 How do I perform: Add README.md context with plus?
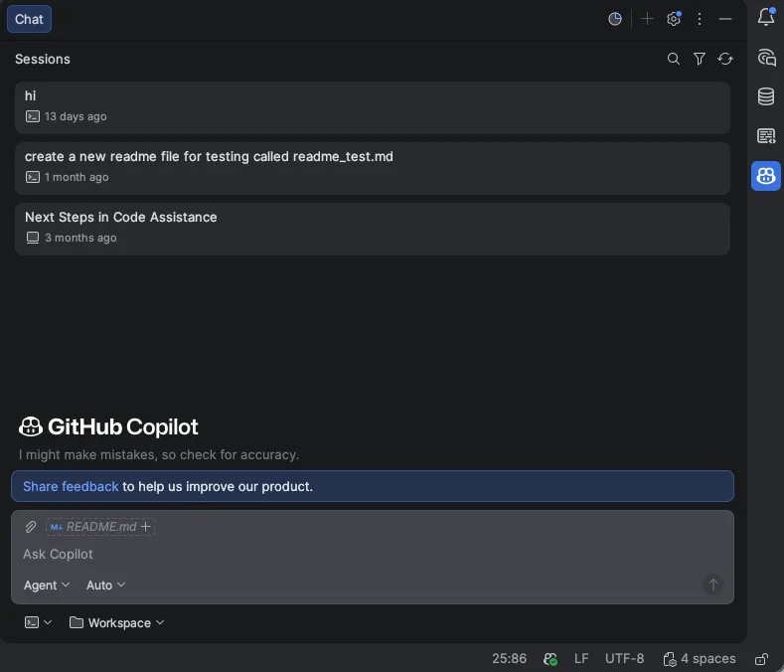coord(145,527)
